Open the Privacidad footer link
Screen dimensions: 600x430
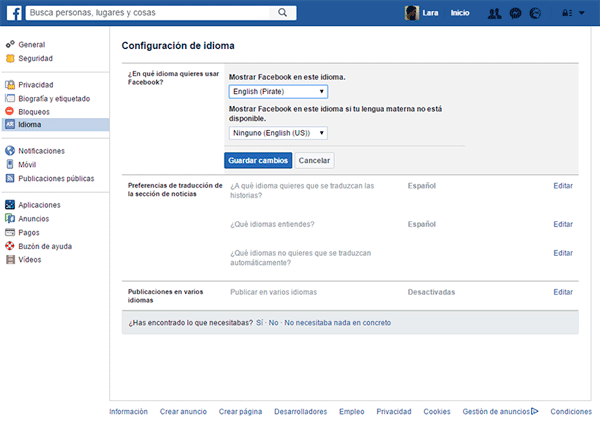click(394, 411)
